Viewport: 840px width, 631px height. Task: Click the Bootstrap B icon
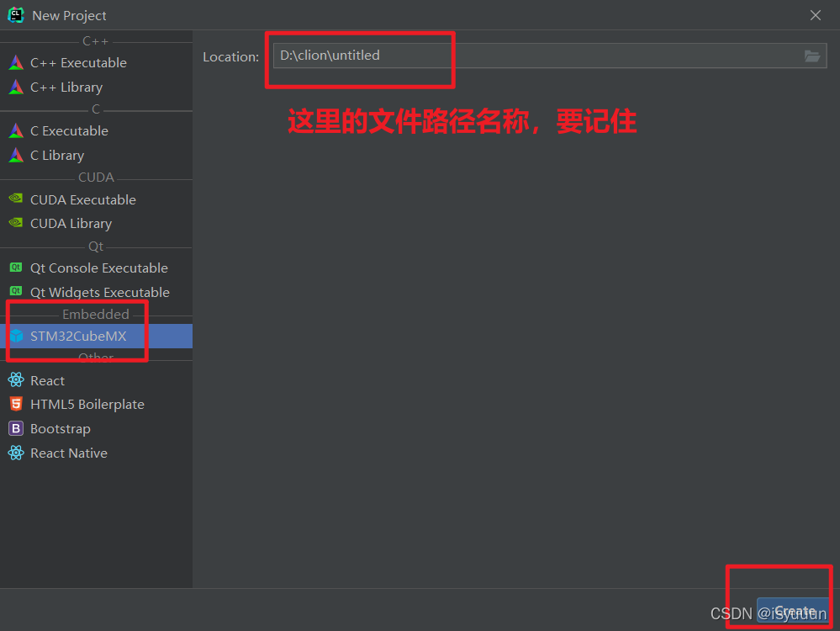pos(16,428)
